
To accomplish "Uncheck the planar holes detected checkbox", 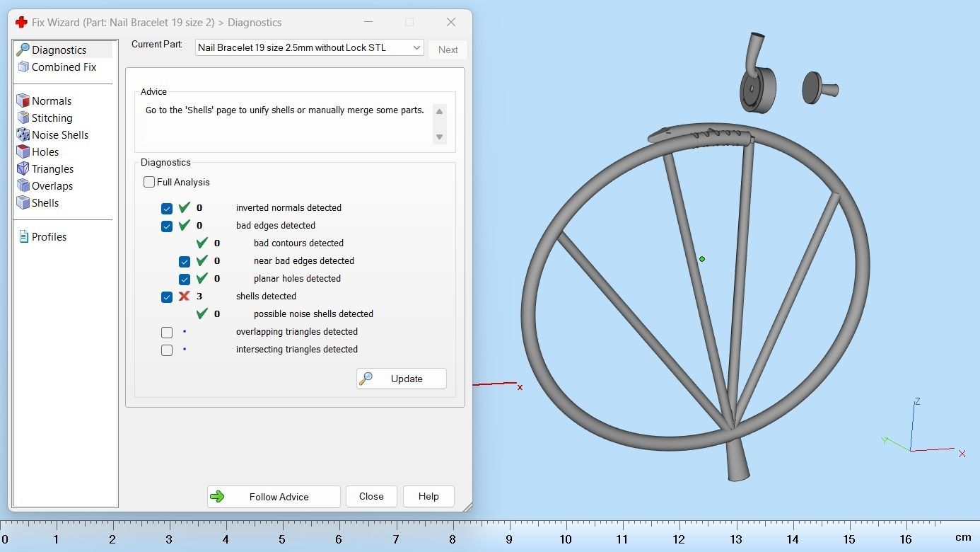I will pyautogui.click(x=185, y=279).
